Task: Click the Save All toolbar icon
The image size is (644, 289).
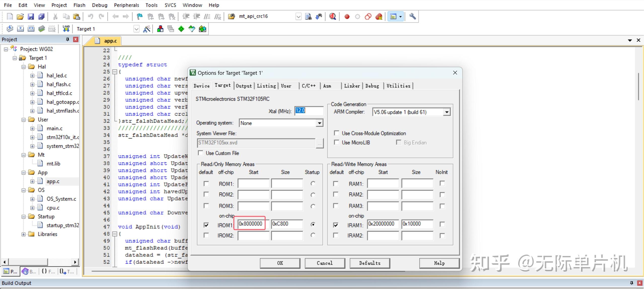Action: pyautogui.click(x=41, y=17)
